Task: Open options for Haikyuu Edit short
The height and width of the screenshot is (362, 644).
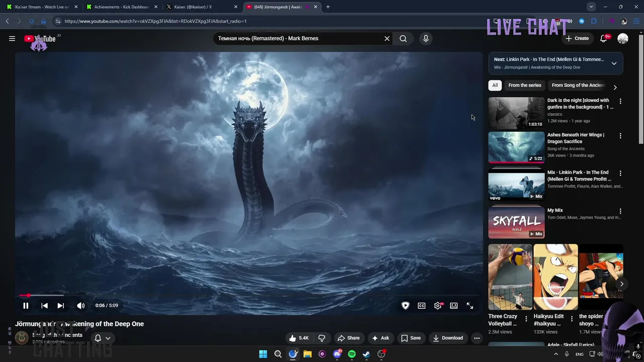Action: tap(572, 319)
